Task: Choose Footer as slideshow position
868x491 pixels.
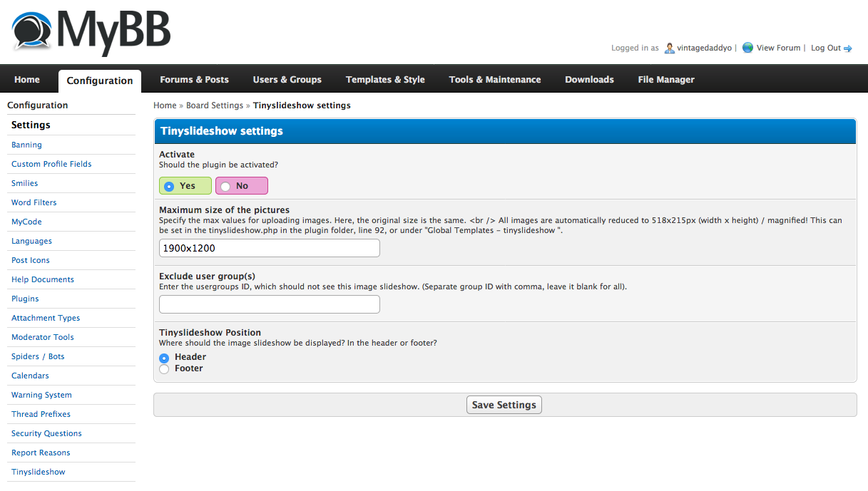Action: (164, 369)
